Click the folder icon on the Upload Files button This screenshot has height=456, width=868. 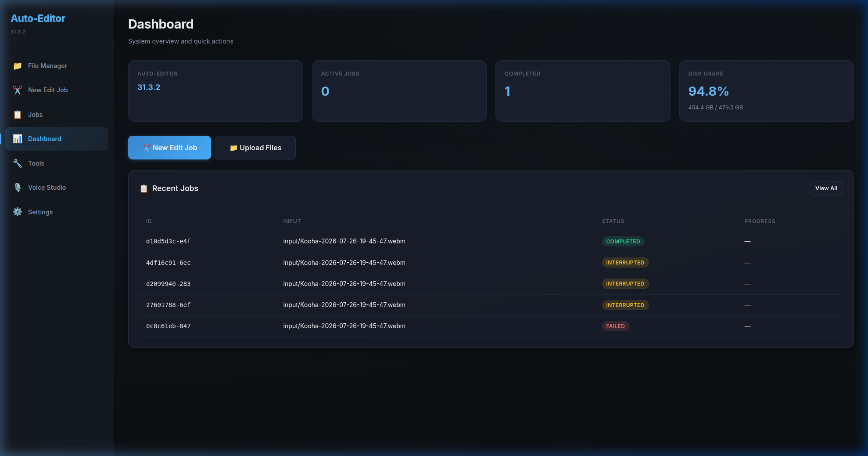tap(233, 148)
